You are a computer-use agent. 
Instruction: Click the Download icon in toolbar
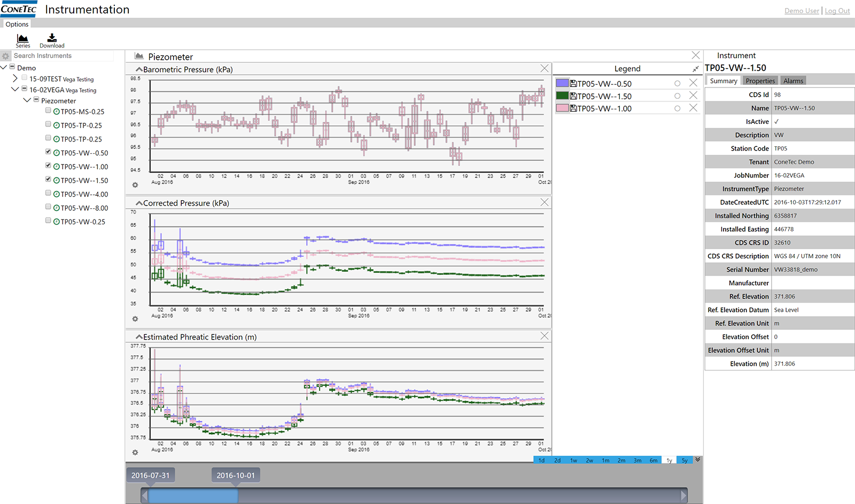click(52, 38)
